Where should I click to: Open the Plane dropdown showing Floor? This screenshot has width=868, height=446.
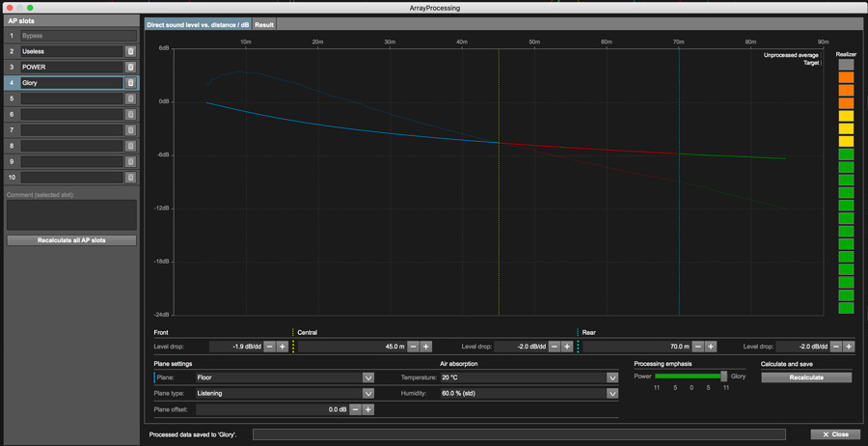(x=285, y=377)
